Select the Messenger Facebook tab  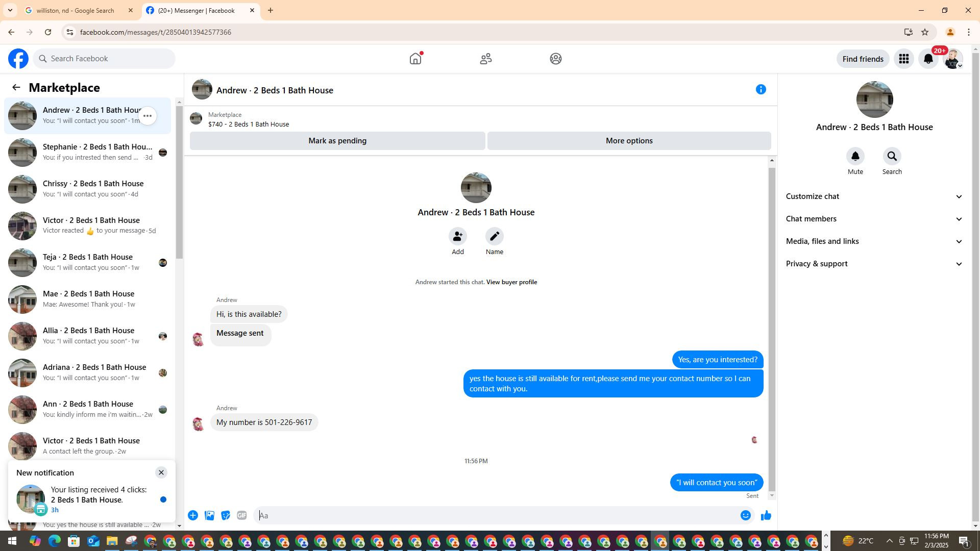point(201,10)
